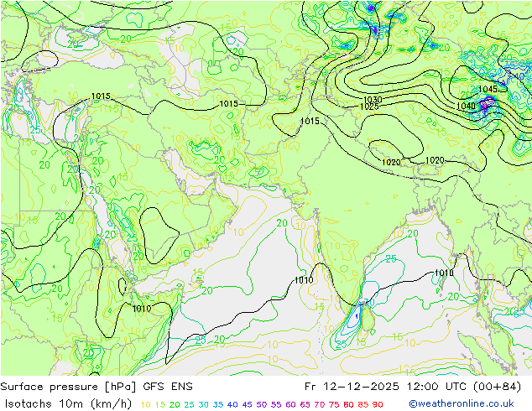Click the 'Isotachs 10m (km/h)' legend label

(68, 403)
